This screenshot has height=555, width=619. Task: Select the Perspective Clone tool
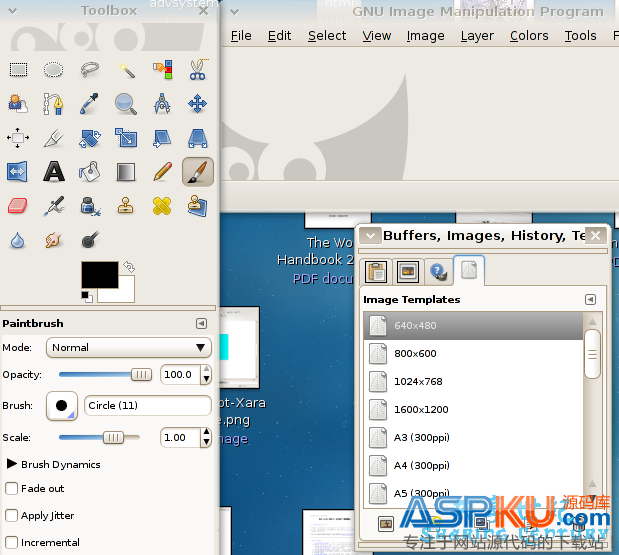pos(198,206)
